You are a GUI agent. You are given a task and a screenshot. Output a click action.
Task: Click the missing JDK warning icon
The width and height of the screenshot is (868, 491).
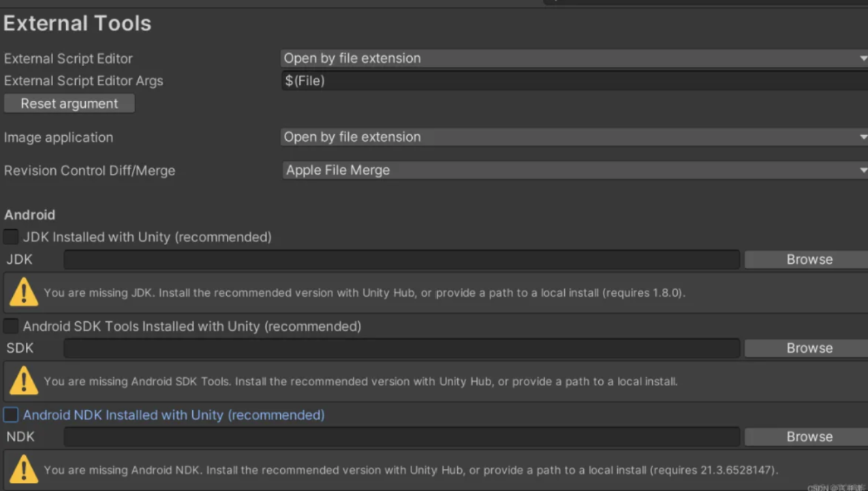[24, 293]
